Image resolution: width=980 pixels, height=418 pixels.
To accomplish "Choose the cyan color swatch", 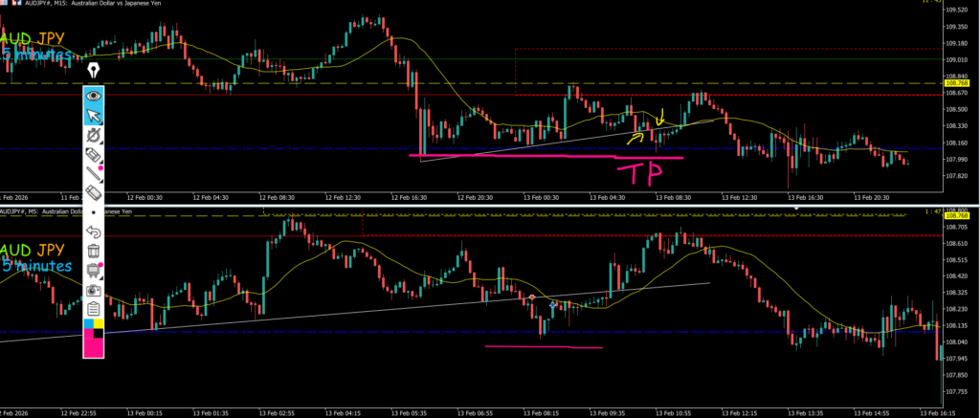I will coord(89,325).
